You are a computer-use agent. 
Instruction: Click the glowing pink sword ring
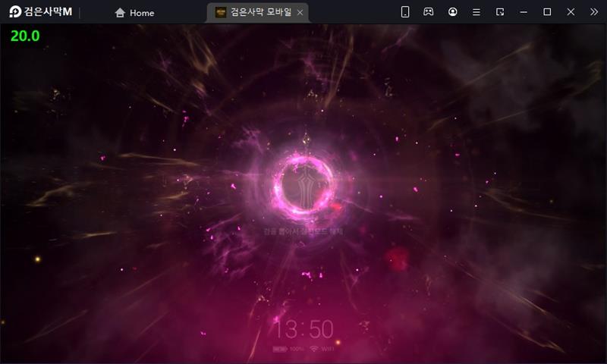[304, 184]
